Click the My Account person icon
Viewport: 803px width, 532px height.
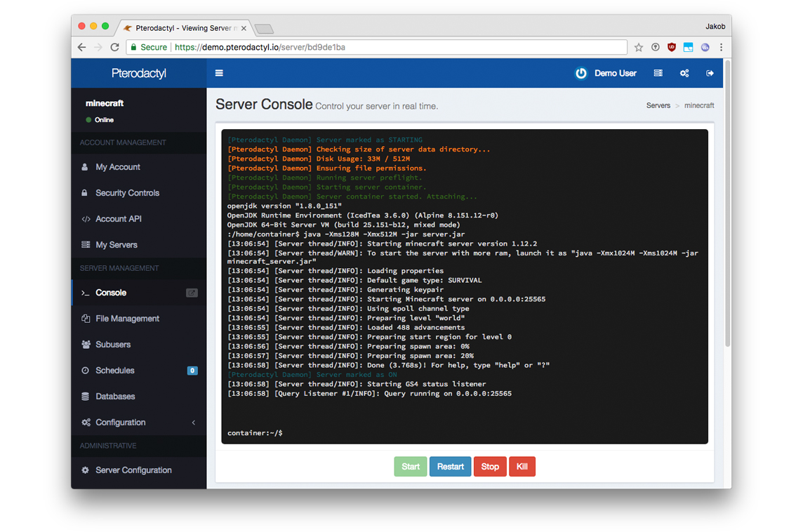[x=85, y=167]
